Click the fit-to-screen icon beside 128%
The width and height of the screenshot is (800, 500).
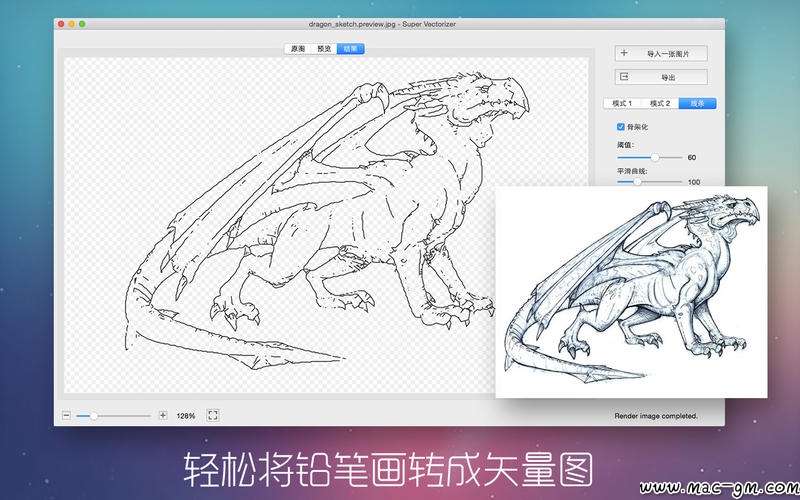(213, 415)
